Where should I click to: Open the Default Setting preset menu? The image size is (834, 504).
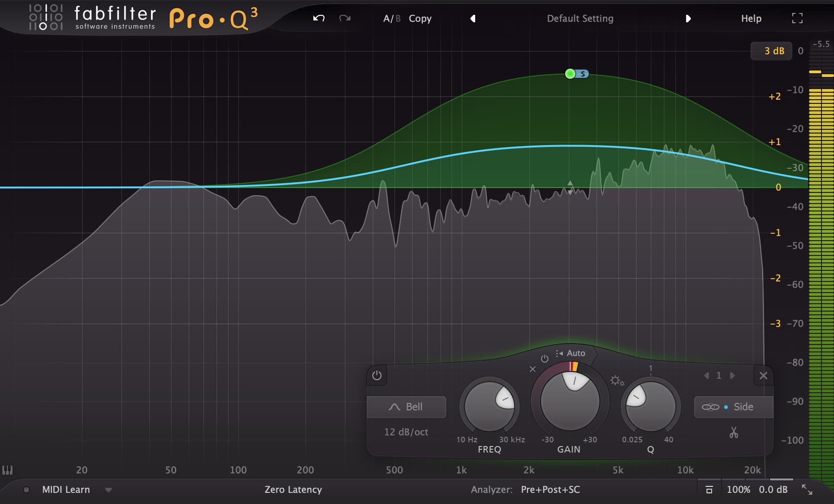580,19
